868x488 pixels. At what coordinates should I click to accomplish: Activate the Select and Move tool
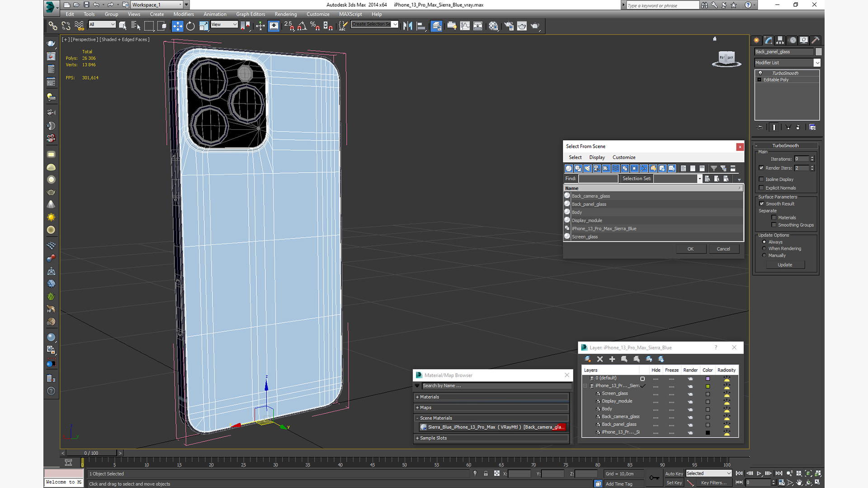tap(177, 26)
